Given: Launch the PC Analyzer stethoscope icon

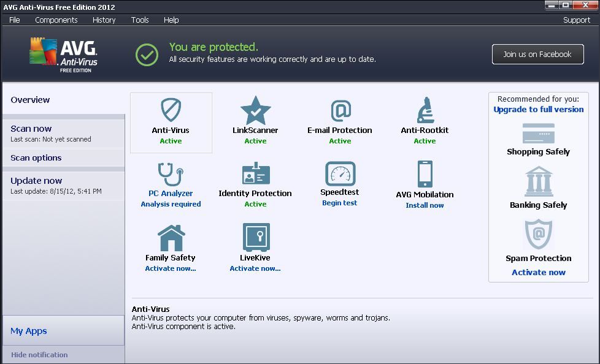Looking at the screenshot, I should [171, 175].
